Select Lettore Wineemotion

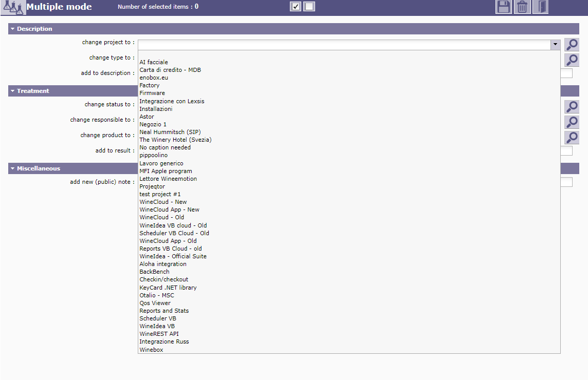pos(349,179)
